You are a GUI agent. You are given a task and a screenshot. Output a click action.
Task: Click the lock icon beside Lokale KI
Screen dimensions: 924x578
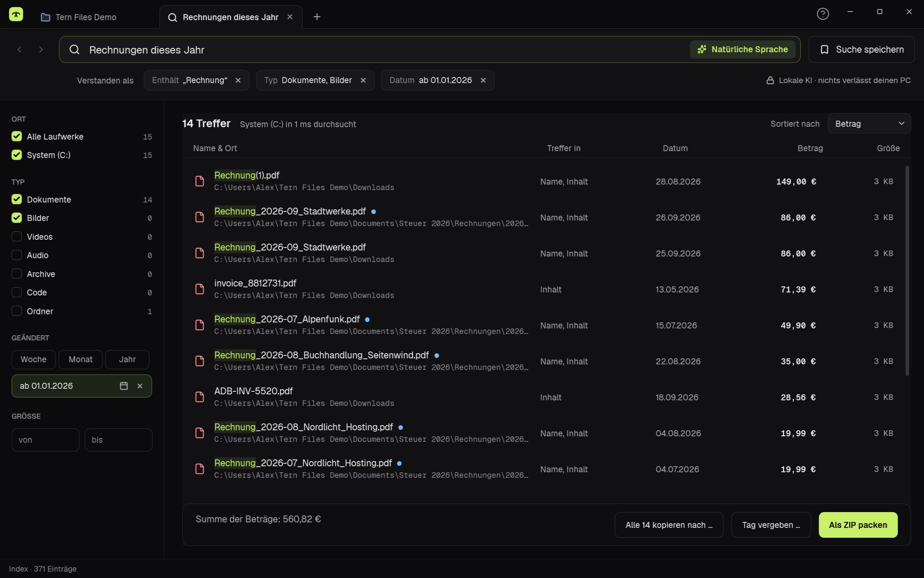click(770, 80)
